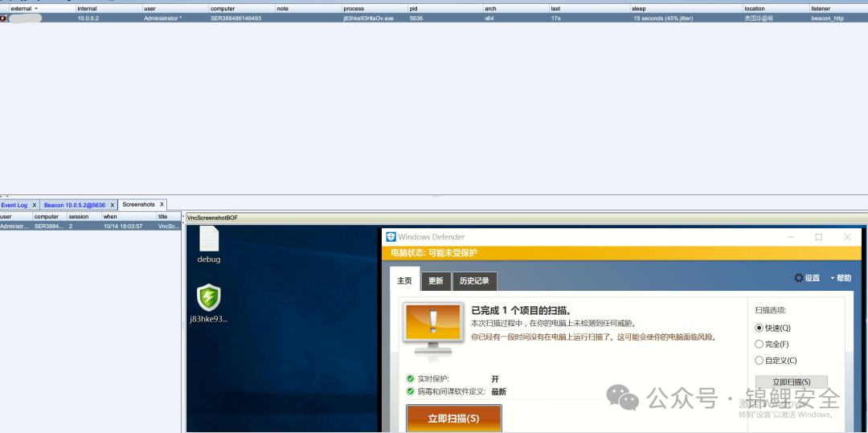Switch to the Event Log tab
Screen dimensions: 868x433
[x=14, y=205]
